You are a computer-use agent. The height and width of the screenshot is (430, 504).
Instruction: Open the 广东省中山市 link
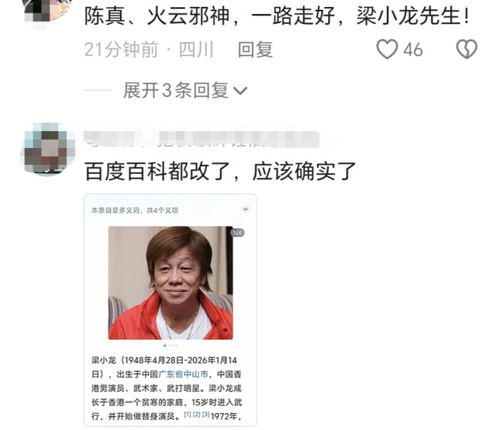click(183, 375)
